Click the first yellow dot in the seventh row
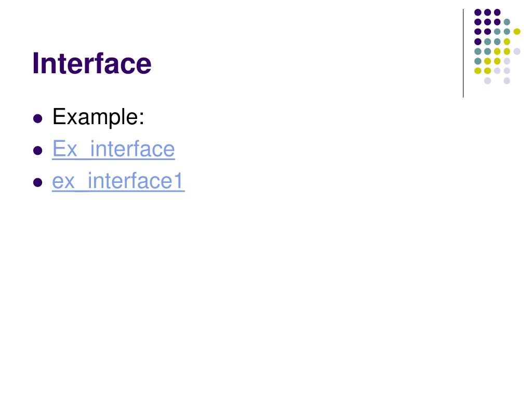The image size is (532, 399). click(478, 71)
